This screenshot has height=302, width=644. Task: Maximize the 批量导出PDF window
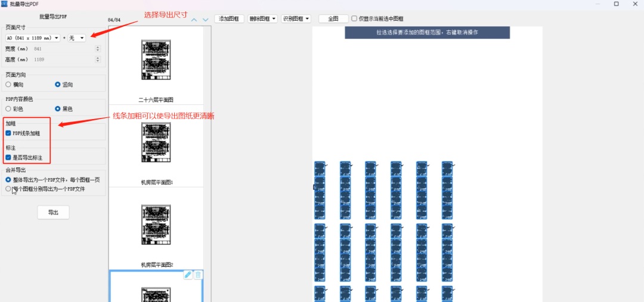pyautogui.click(x=616, y=4)
